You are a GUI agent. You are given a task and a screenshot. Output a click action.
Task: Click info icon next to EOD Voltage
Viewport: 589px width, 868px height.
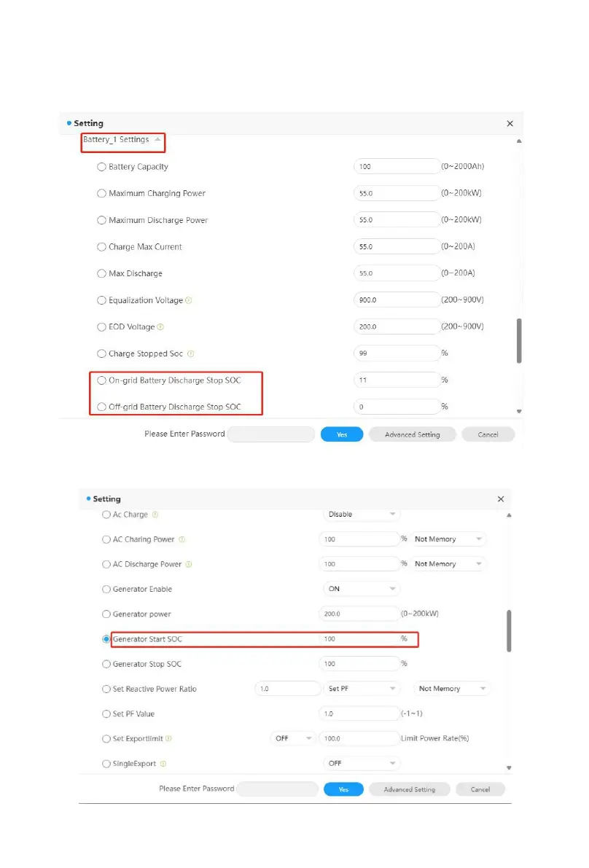tap(160, 327)
